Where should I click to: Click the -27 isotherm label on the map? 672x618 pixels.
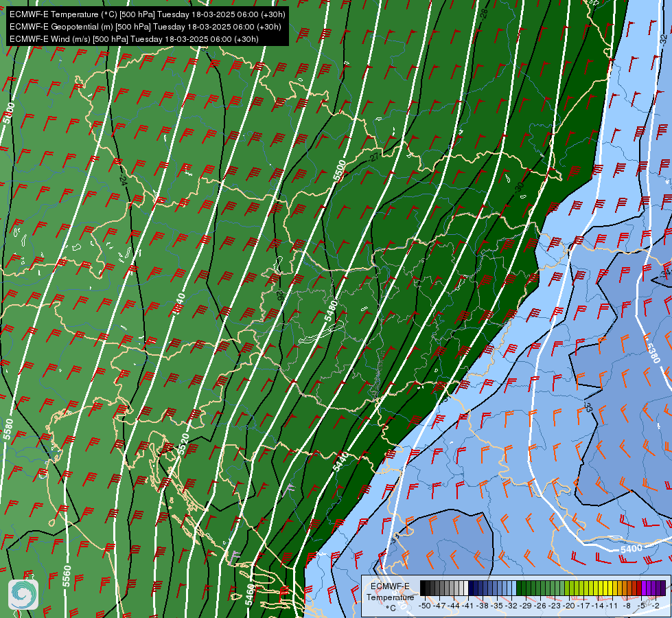(374, 157)
